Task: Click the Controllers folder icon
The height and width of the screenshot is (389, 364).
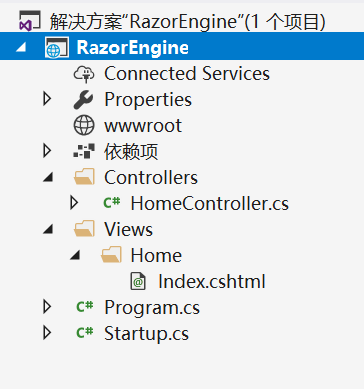Action: tap(84, 177)
